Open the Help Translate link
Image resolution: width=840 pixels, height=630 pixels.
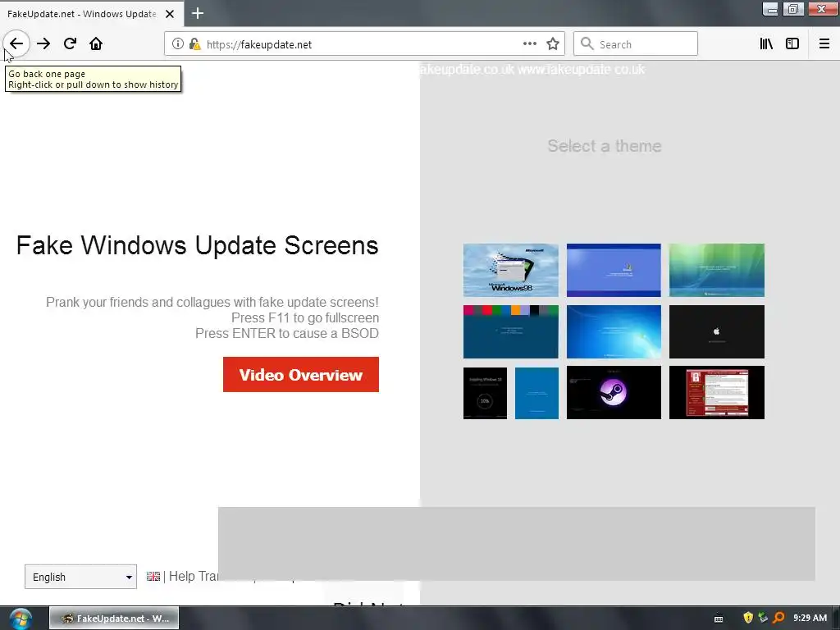[194, 577]
